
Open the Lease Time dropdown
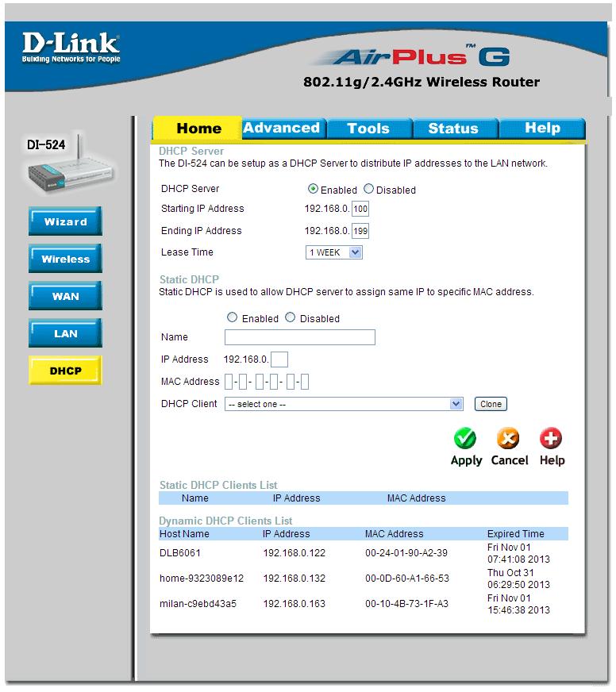click(x=334, y=252)
